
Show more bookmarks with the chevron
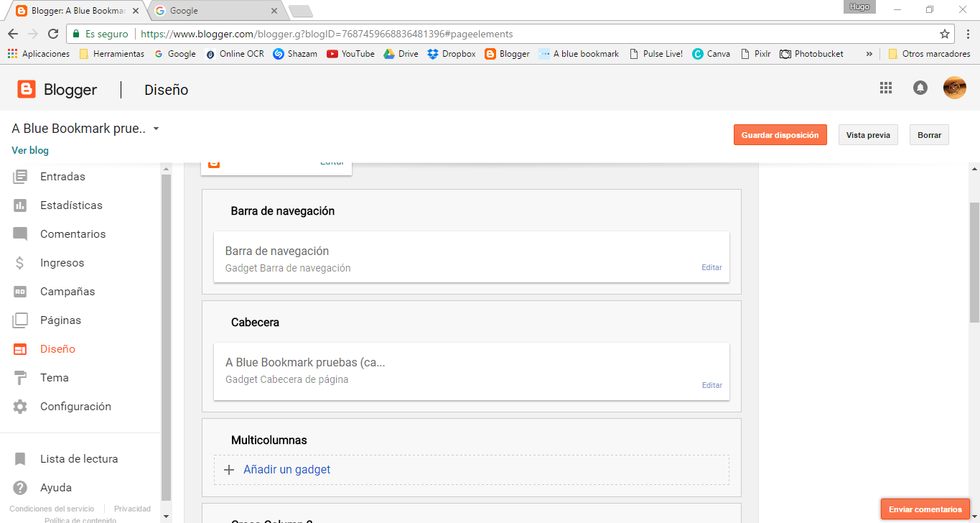pos(869,54)
